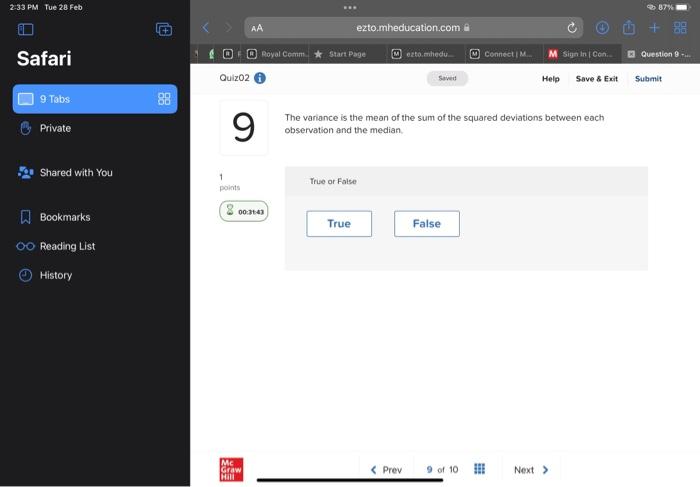This screenshot has width=700, height=487.
Task: Click Save & Exit
Action: coord(597,79)
